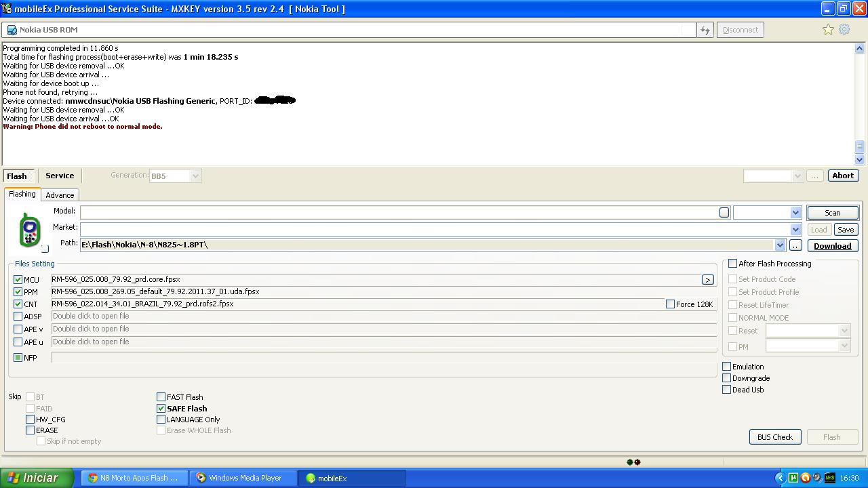Toggle Dead Usb checkbox

coord(726,390)
